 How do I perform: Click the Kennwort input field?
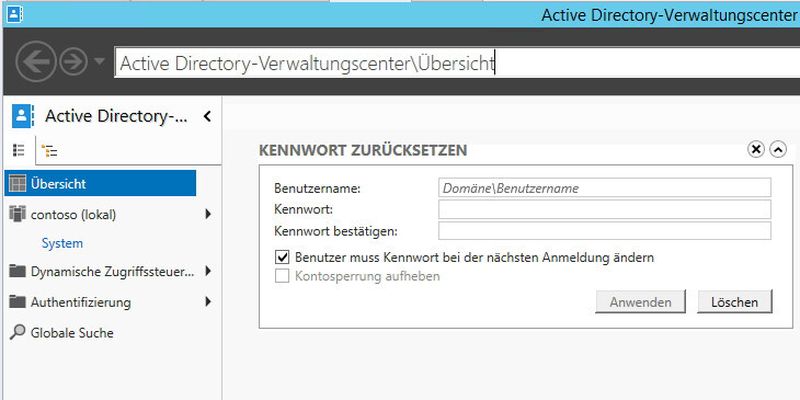(605, 209)
